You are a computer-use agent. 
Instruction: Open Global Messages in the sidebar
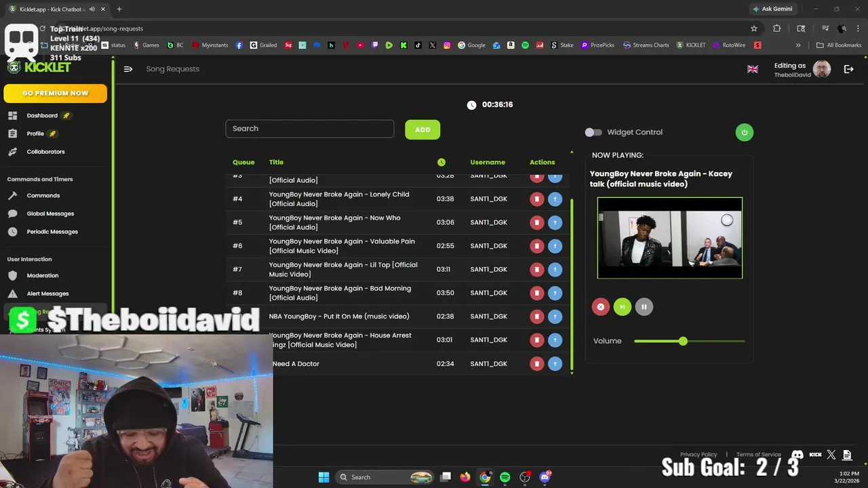click(50, 213)
